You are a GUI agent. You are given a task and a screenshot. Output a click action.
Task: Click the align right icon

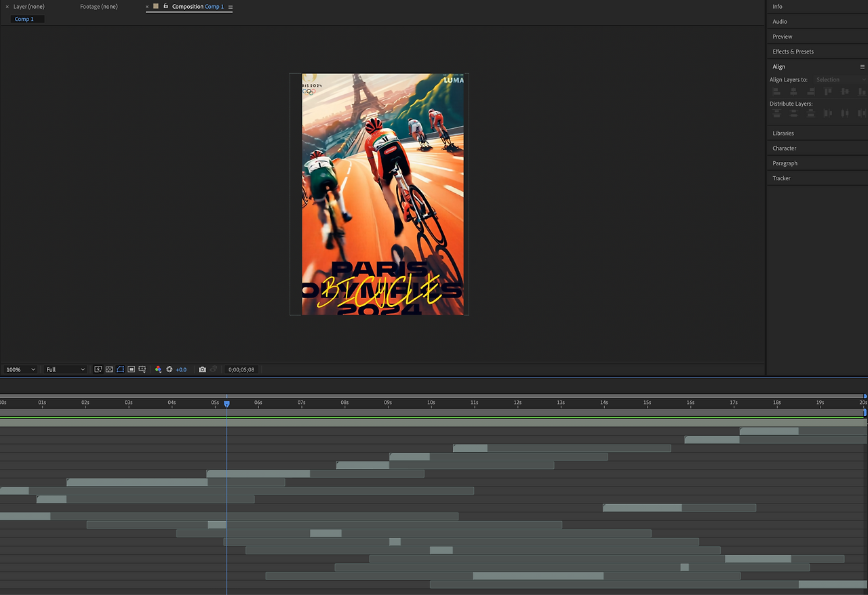810,91
